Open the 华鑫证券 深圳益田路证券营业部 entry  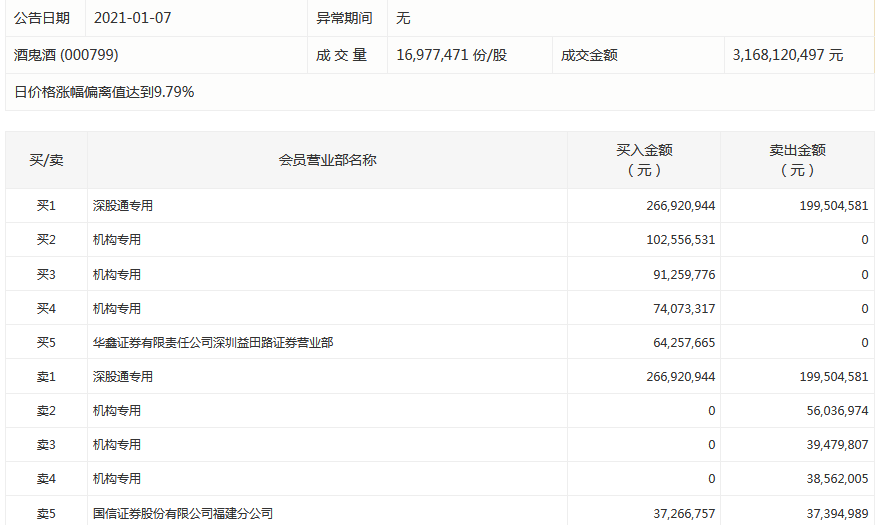(213, 342)
